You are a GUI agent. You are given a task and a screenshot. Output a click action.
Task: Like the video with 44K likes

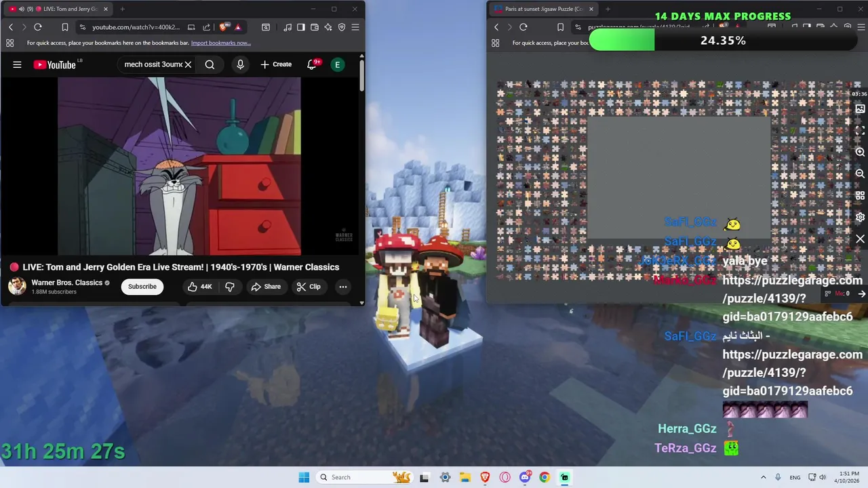pyautogui.click(x=200, y=287)
